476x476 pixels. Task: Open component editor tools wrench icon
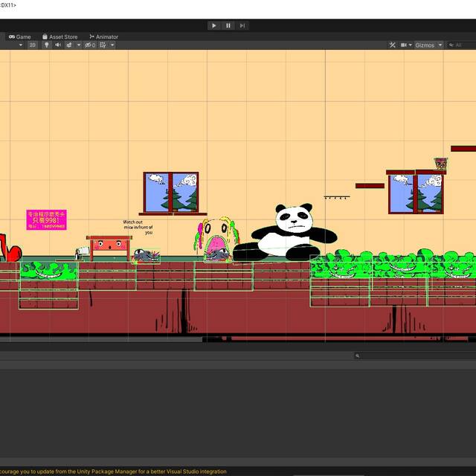(392, 45)
